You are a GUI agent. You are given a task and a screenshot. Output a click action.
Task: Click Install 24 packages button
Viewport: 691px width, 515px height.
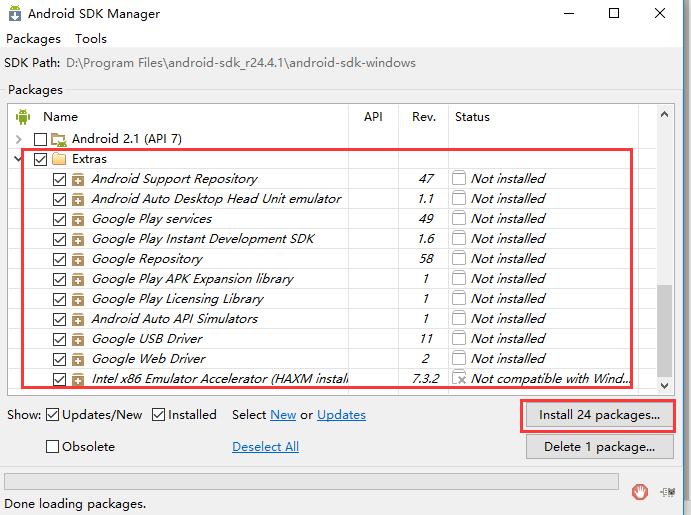tap(599, 415)
